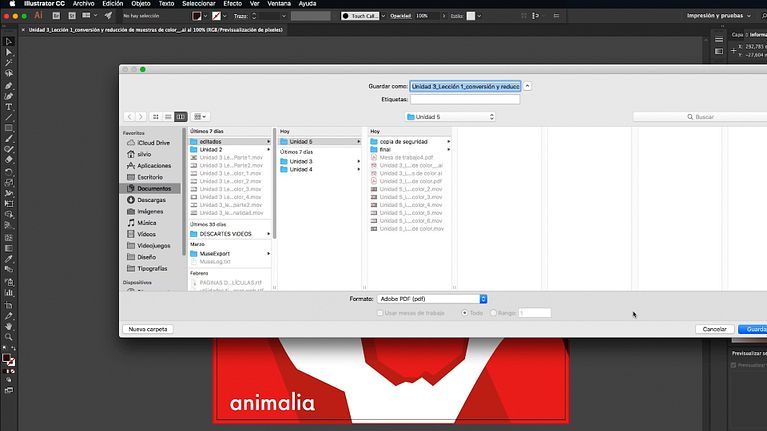
Task: Switch save dialog to column view
Action: point(180,117)
